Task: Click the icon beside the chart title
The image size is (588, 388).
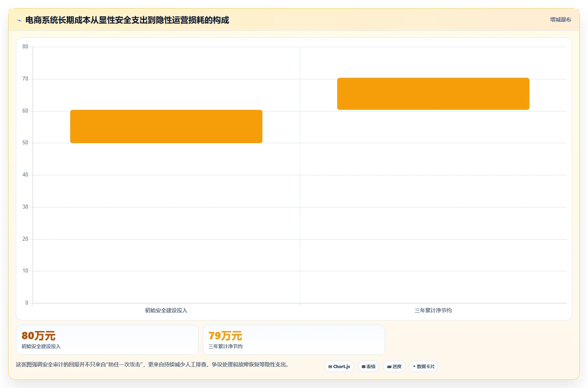Action: click(x=19, y=20)
